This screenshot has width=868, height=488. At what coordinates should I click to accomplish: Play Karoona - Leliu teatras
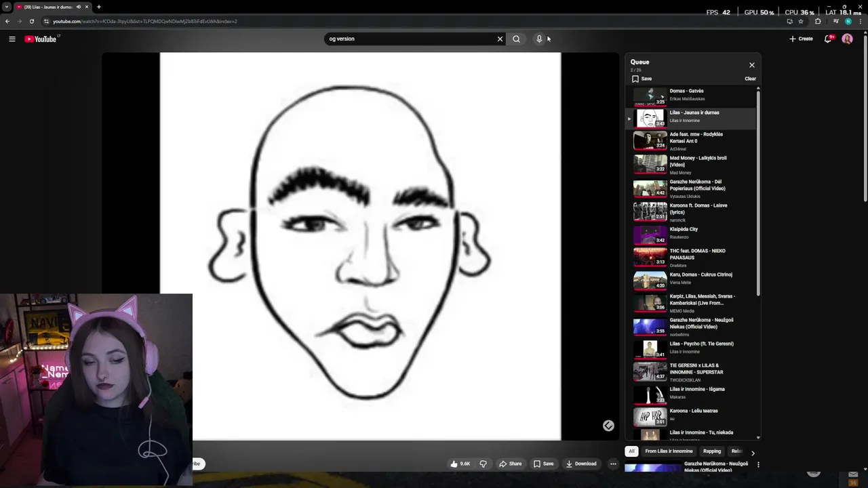[690, 415]
